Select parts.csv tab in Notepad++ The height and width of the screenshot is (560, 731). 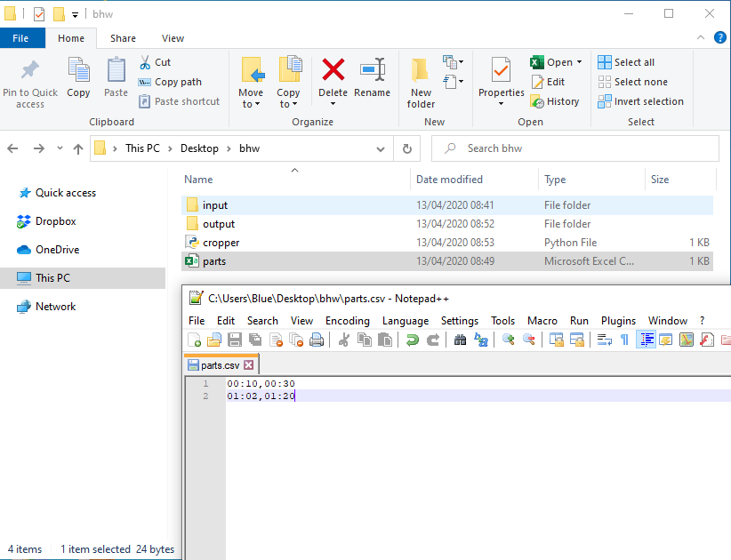tap(221, 364)
